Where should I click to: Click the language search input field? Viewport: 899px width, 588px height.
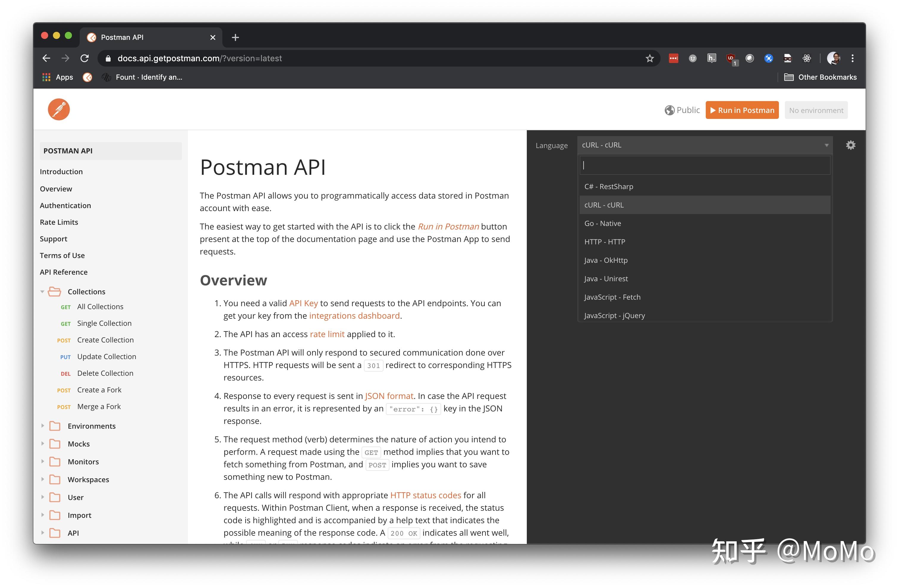point(705,165)
